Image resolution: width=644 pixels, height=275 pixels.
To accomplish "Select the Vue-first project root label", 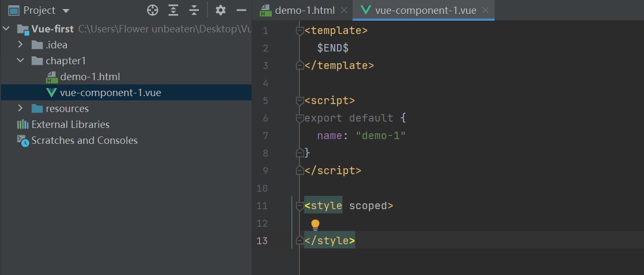I will (x=53, y=29).
